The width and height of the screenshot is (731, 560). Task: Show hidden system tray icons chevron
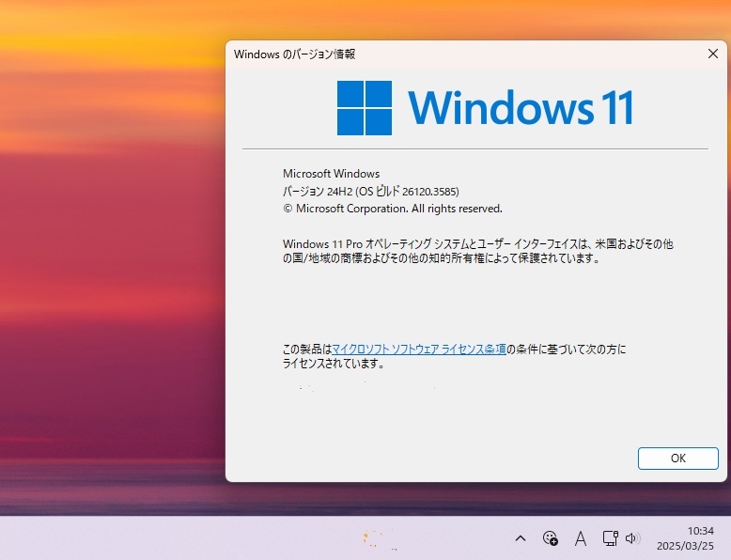point(521,538)
